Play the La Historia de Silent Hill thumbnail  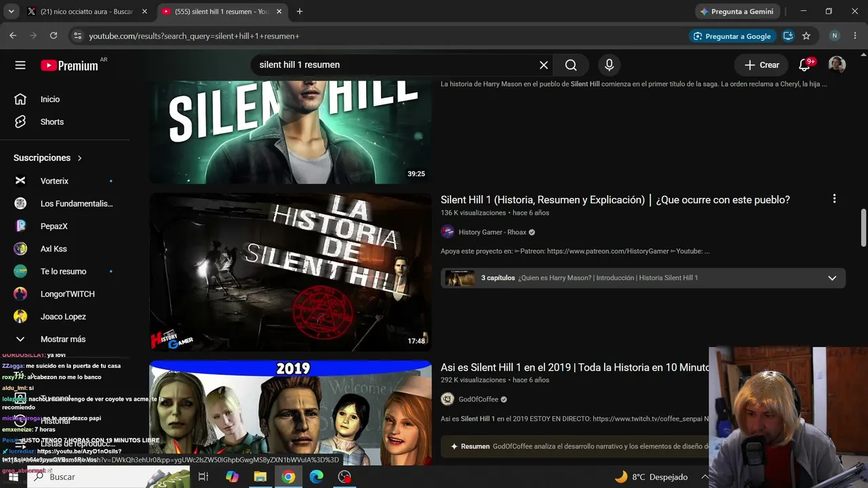point(290,272)
